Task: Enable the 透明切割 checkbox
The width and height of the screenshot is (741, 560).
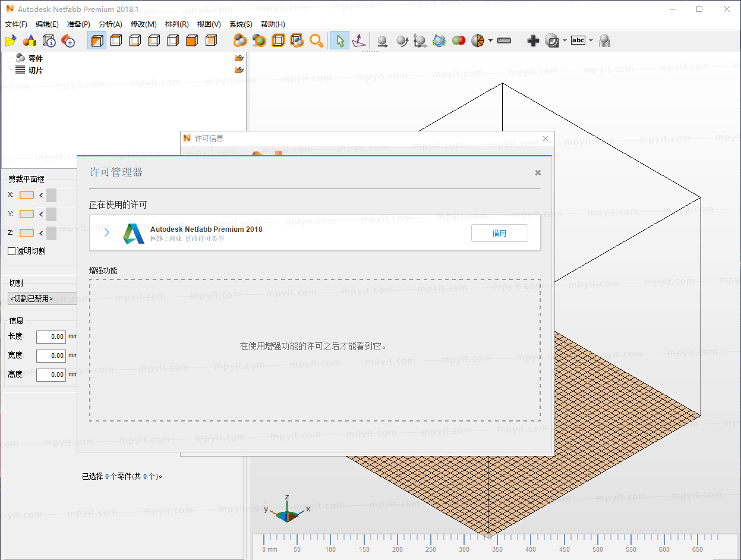Action: [x=11, y=251]
